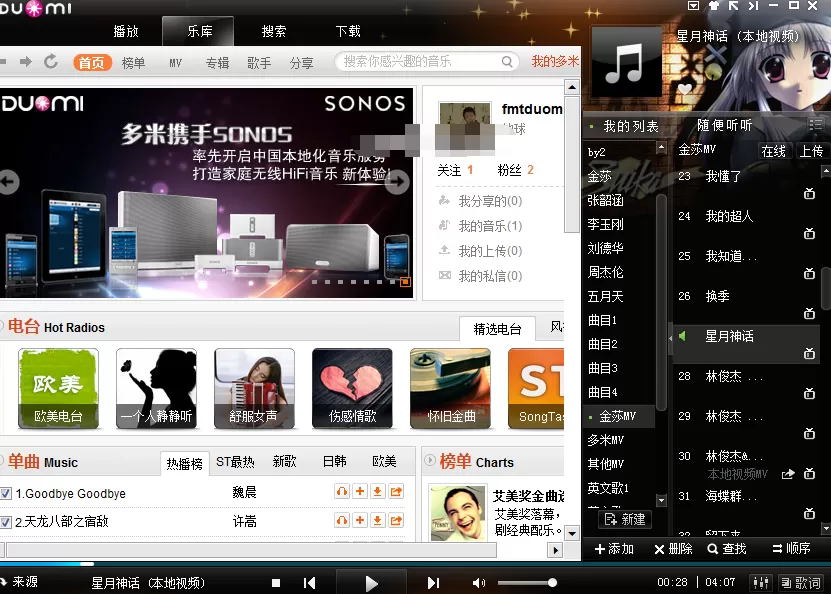Screen dimensions: 831x594
Task: Click TV icon on 换季 track
Action: pyautogui.click(x=809, y=314)
